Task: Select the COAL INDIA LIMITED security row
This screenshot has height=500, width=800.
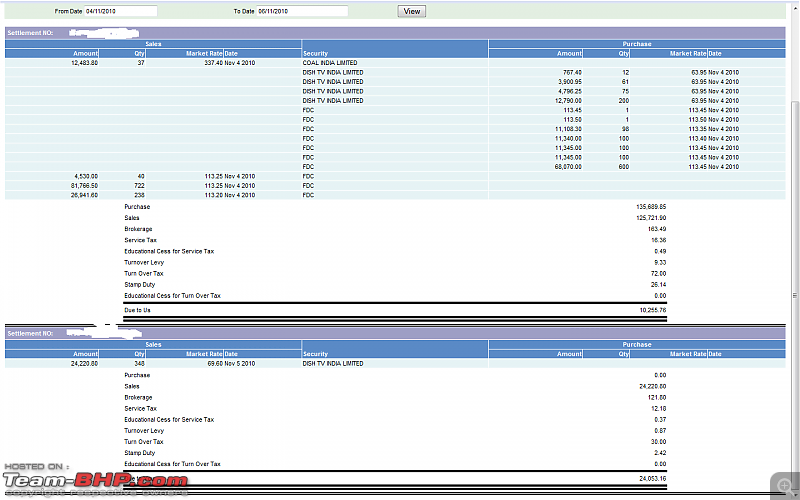Action: tap(395, 63)
